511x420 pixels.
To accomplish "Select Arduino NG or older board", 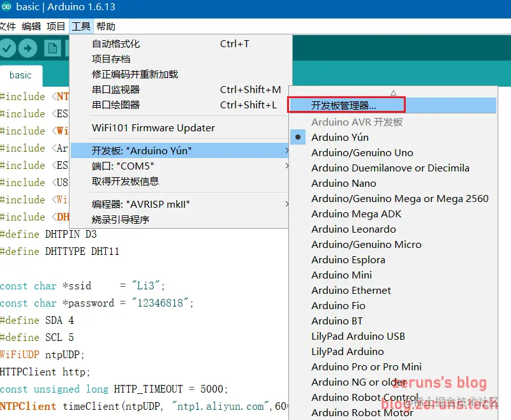I will (x=393, y=382).
